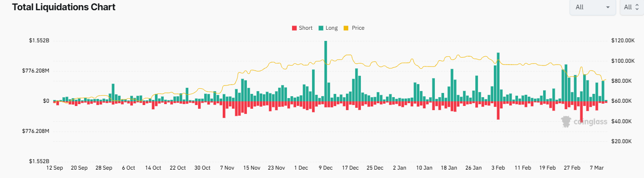Click the bottom $1.552B axis label

click(39, 161)
